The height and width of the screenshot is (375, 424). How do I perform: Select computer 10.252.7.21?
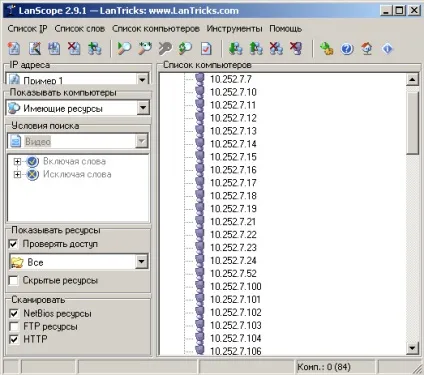tap(233, 222)
